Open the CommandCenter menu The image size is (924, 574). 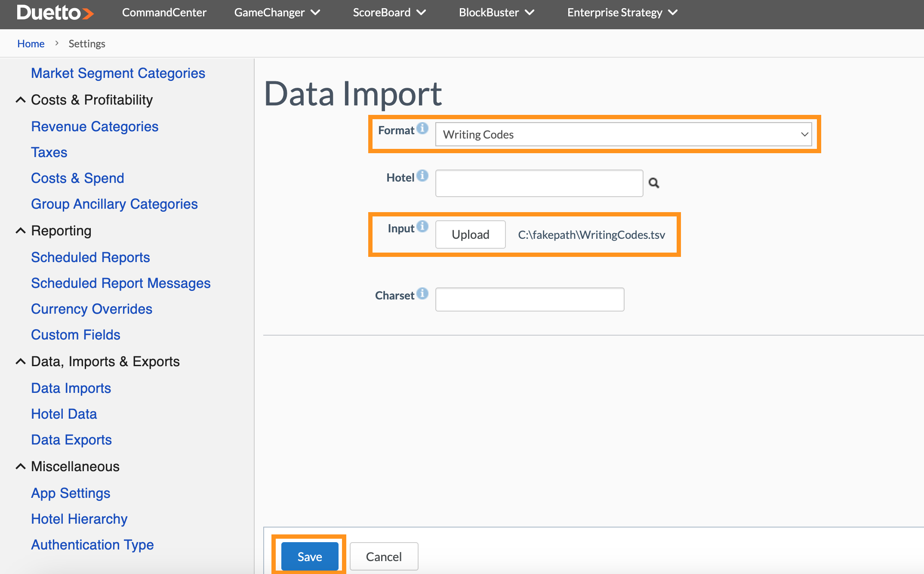(x=164, y=12)
